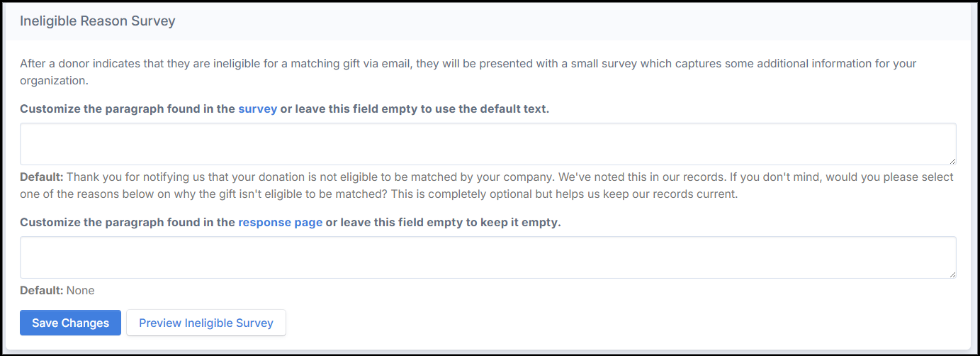This screenshot has height=356, width=980.
Task: Click the word "organization." in the intro text
Action: [54, 80]
